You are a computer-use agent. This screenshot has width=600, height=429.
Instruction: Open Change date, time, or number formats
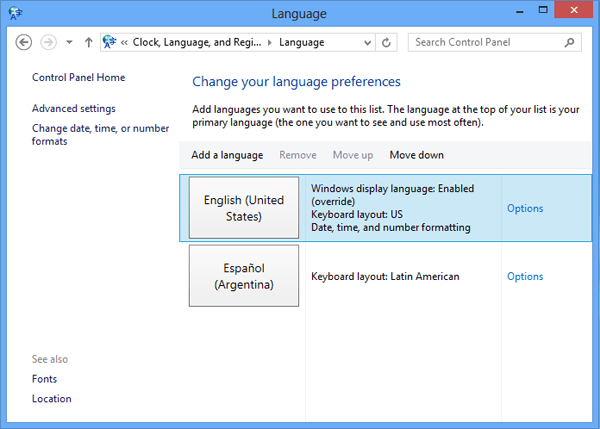point(100,135)
